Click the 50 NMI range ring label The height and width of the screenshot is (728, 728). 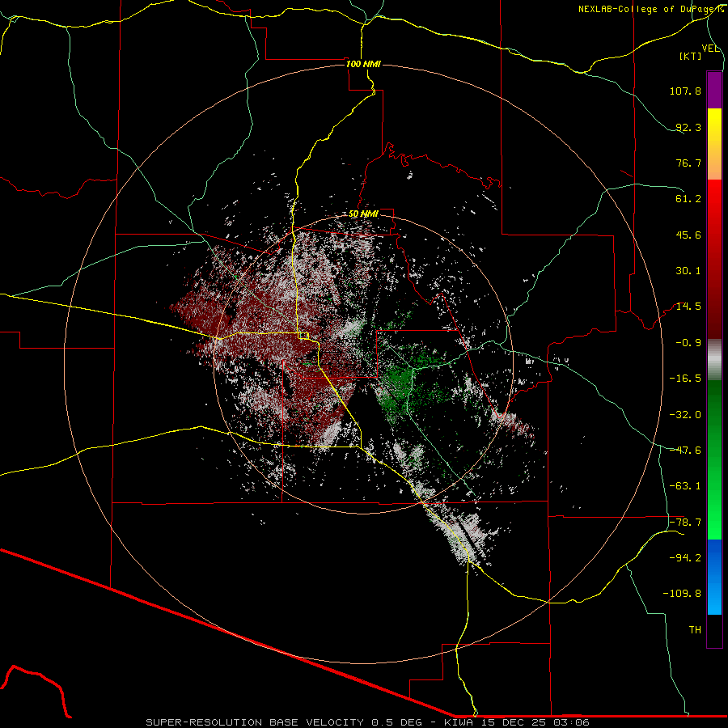[363, 214]
